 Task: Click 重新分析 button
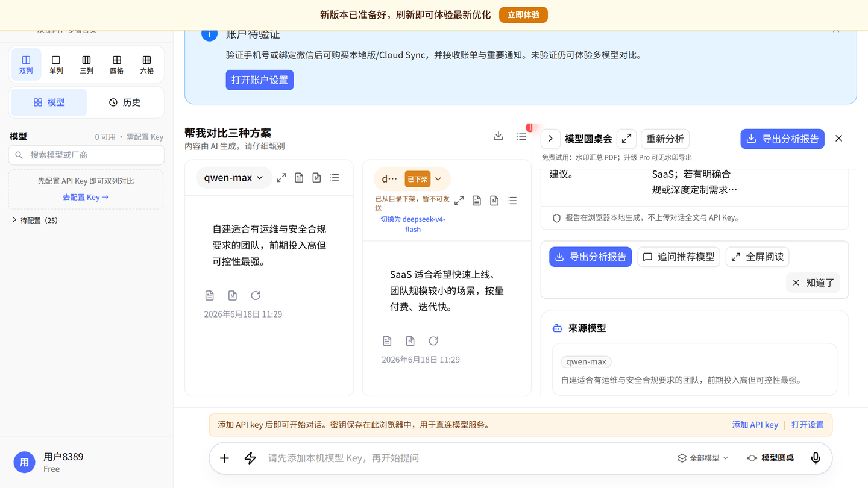(665, 139)
